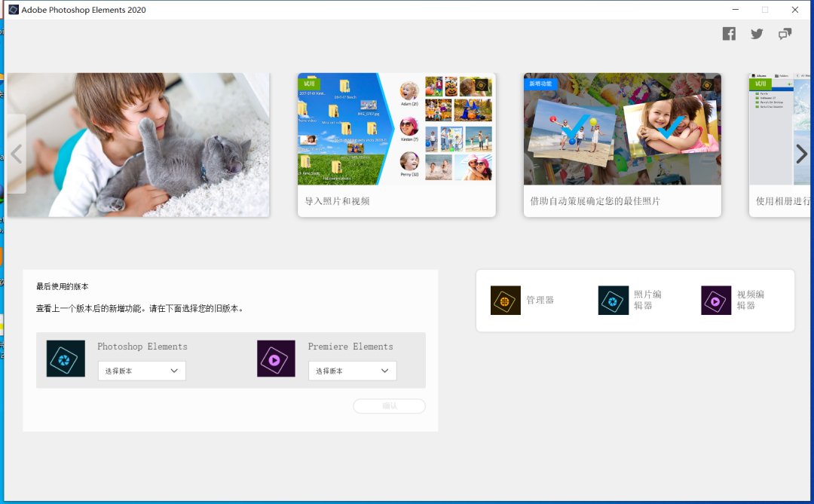This screenshot has width=814, height=504.
Task: Open the feedback chat bubbles icon
Action: coord(785,34)
